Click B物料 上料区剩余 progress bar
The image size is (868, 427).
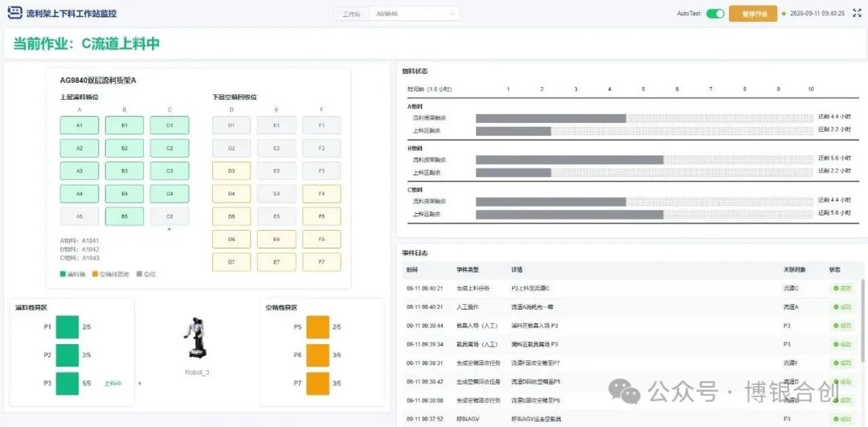[645, 172]
